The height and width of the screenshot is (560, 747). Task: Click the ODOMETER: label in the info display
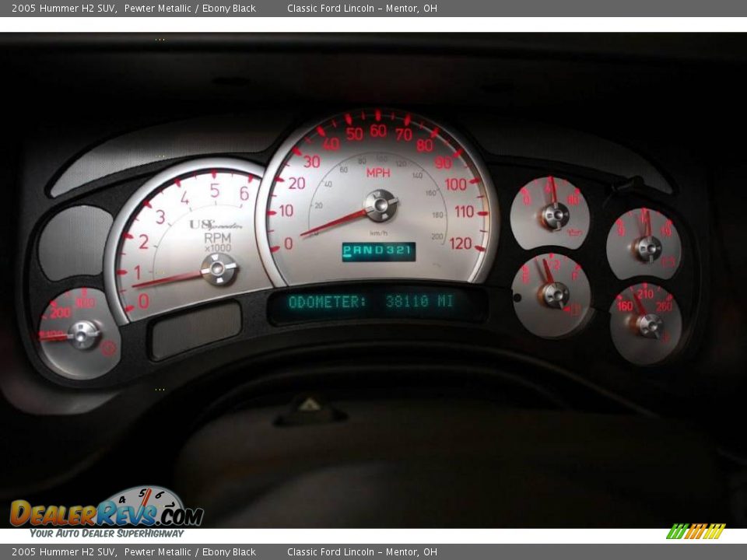tap(328, 302)
